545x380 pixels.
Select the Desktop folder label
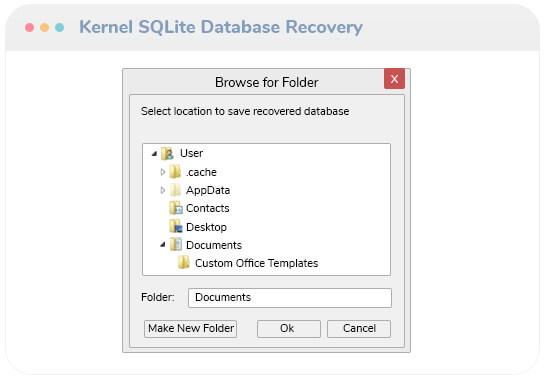(206, 227)
